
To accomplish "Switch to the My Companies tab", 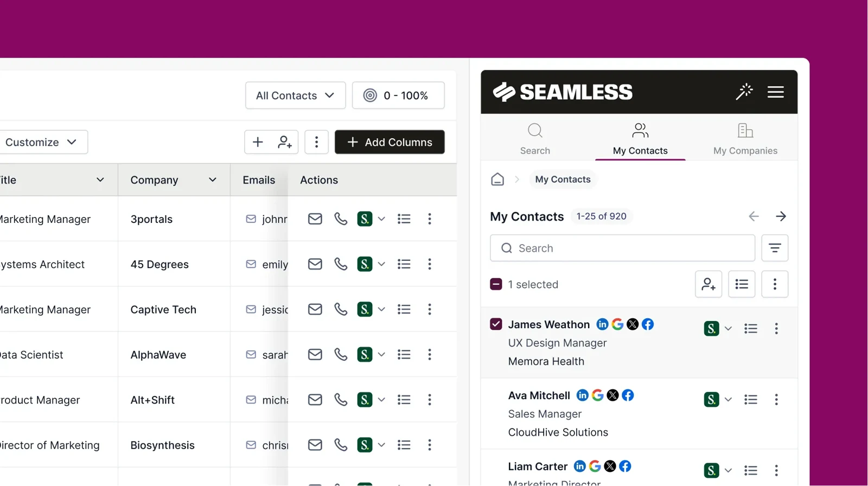I will (745, 139).
